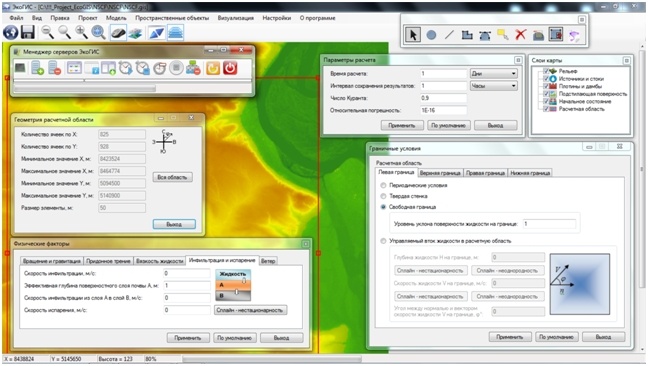Click the floppy disk save icon
648x366 pixels.
(28, 32)
